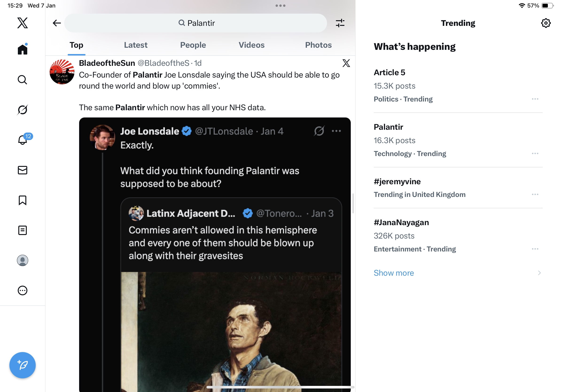561x392 pixels.
Task: Open Notifications bell with 12 badge
Action: pyautogui.click(x=23, y=140)
